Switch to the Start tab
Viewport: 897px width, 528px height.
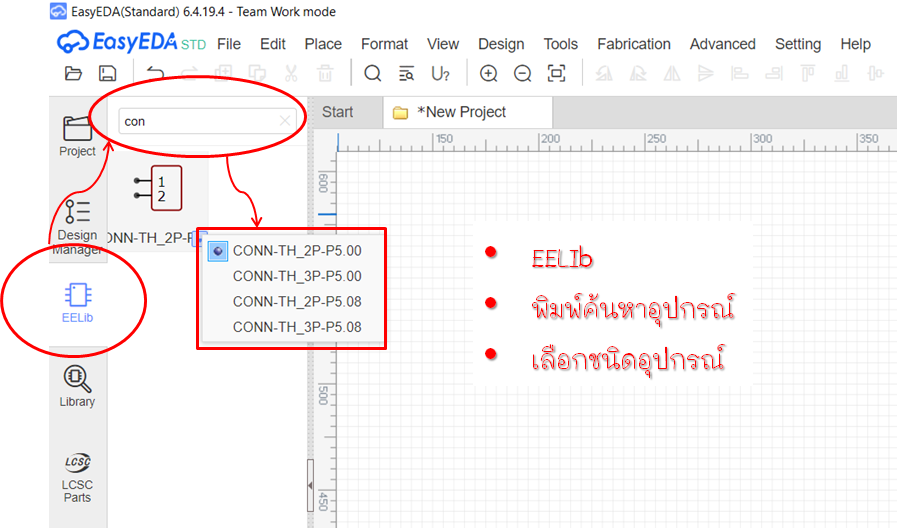[x=338, y=112]
